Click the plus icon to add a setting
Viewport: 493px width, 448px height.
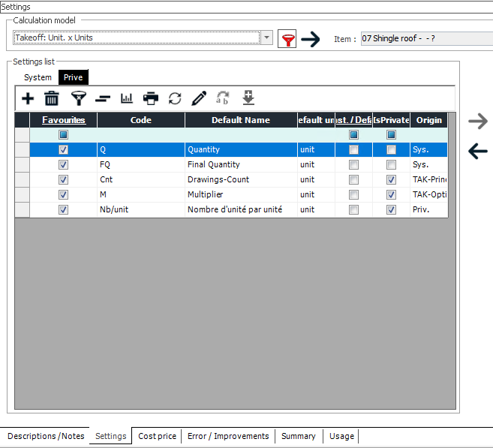[x=28, y=98]
